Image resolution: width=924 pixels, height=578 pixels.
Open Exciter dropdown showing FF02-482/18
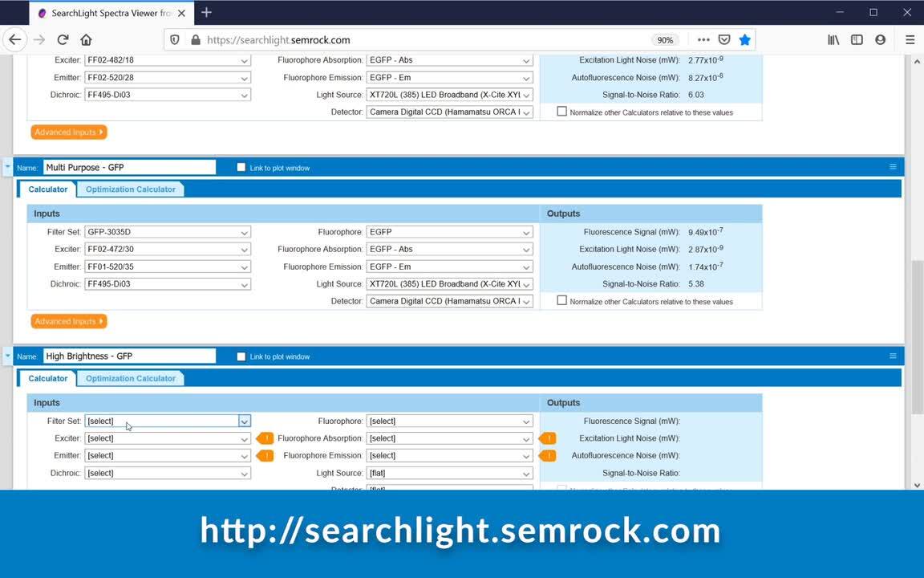[168, 60]
